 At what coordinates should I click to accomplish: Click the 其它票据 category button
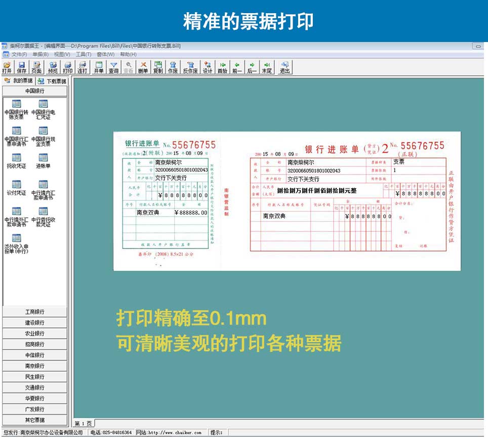(35, 420)
